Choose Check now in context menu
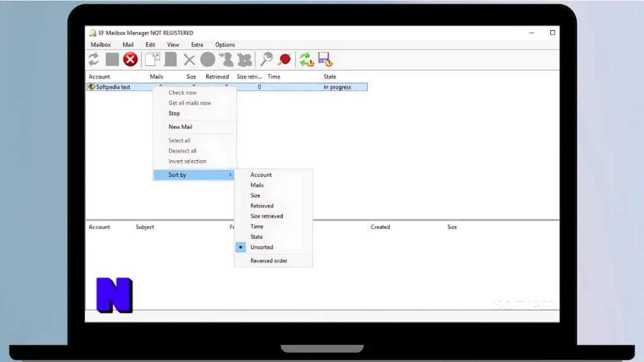The width and height of the screenshot is (644, 362). pos(195,93)
